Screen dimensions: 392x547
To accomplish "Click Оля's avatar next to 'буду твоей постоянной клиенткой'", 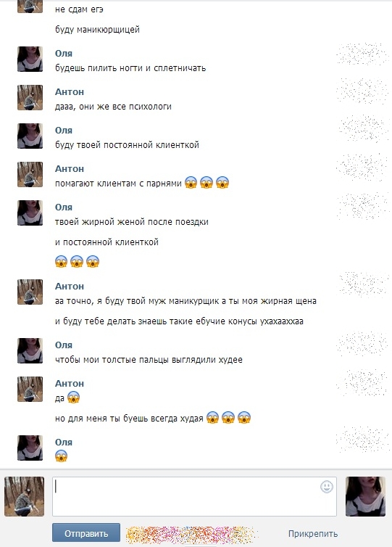I will 30,136.
